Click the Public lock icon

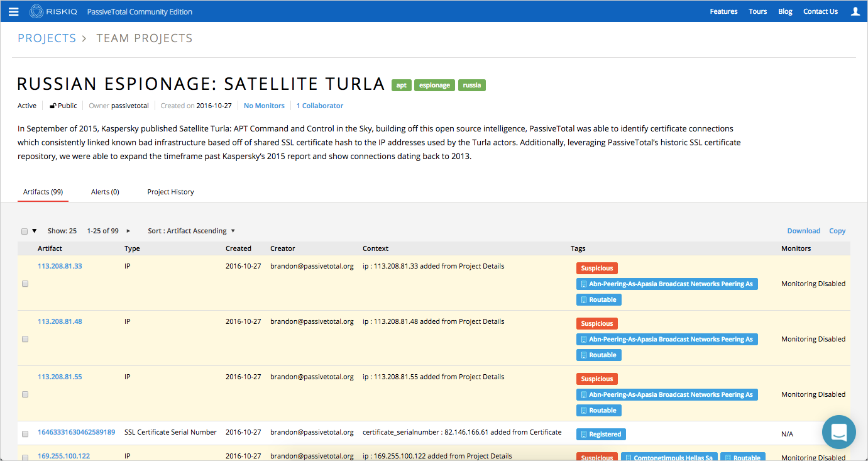tap(53, 106)
